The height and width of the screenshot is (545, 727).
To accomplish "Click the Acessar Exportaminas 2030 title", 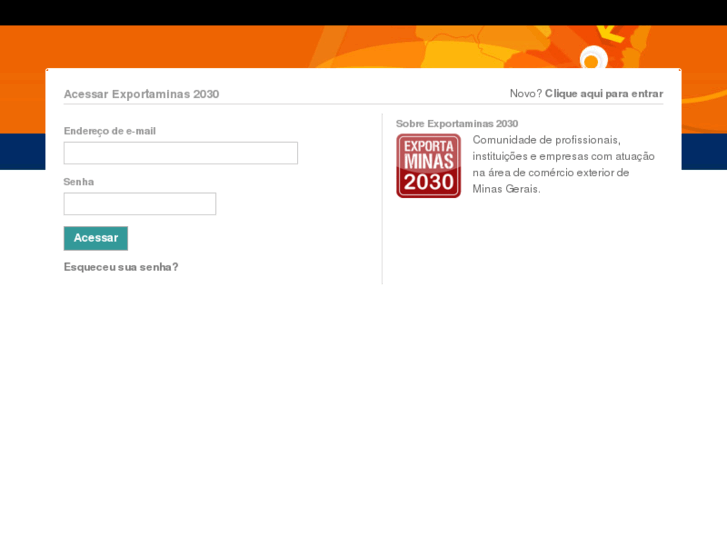I will click(x=141, y=94).
